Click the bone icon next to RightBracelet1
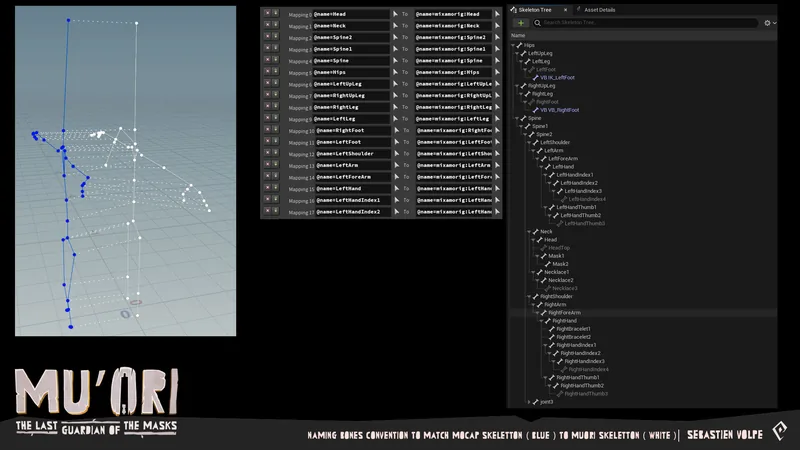800x450 pixels. 552,329
